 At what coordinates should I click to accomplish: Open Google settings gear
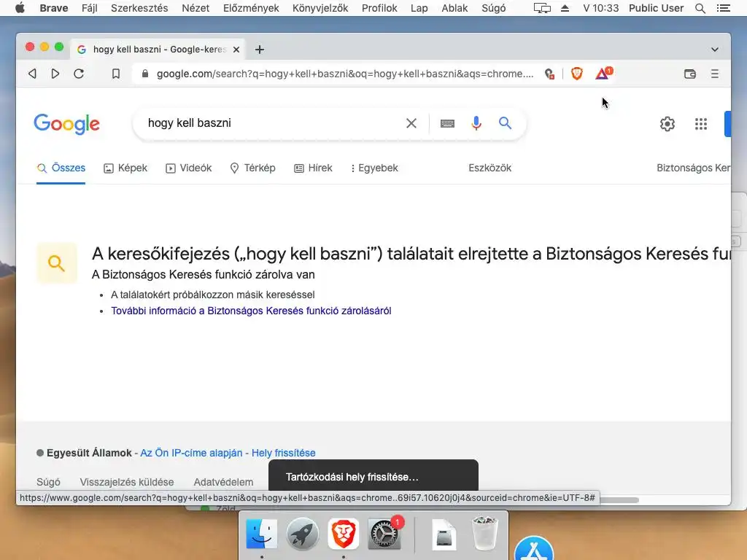coord(667,124)
